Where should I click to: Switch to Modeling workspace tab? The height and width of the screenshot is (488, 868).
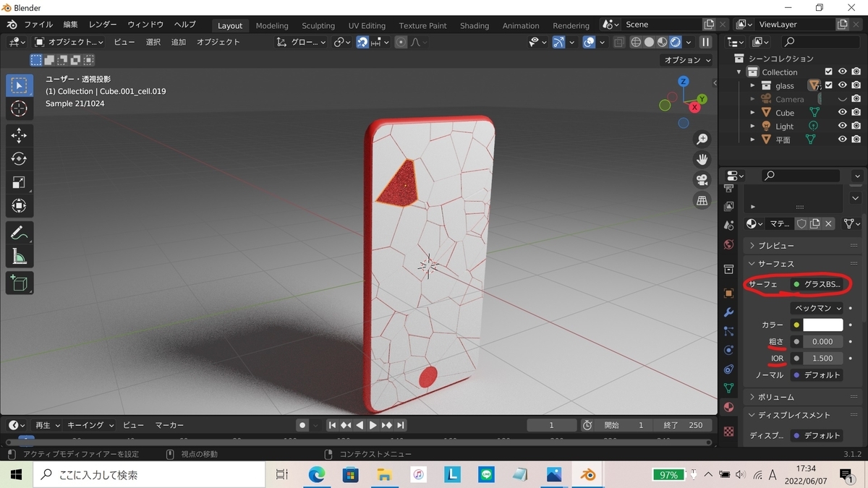click(272, 25)
